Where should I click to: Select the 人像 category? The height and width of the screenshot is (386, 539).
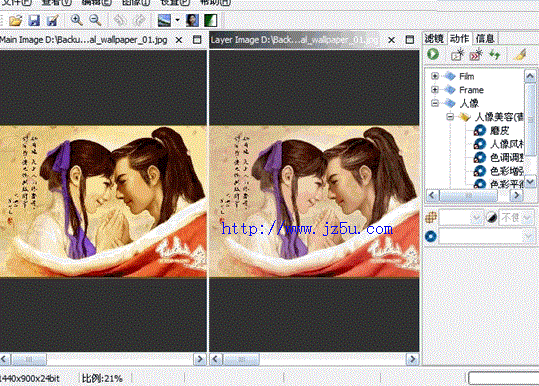pos(469,103)
